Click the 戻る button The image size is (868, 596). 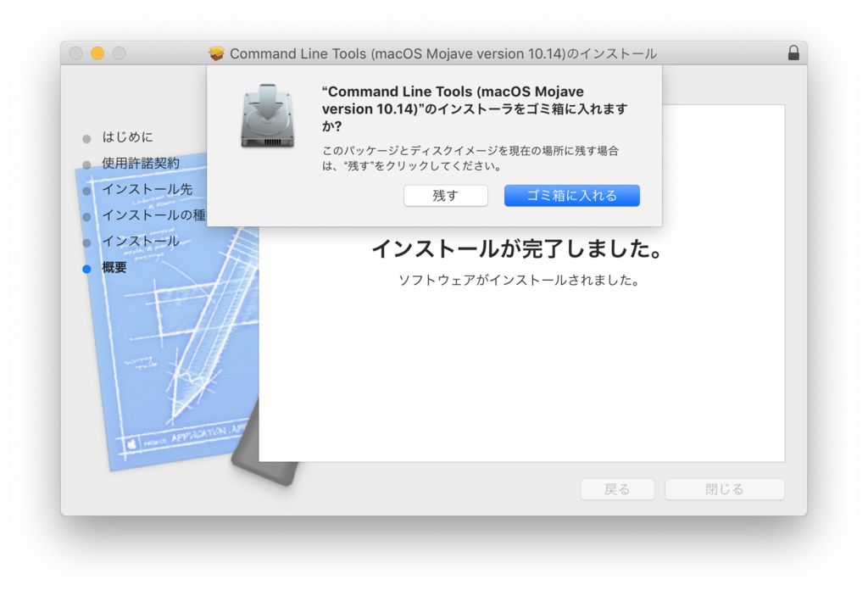click(x=617, y=489)
